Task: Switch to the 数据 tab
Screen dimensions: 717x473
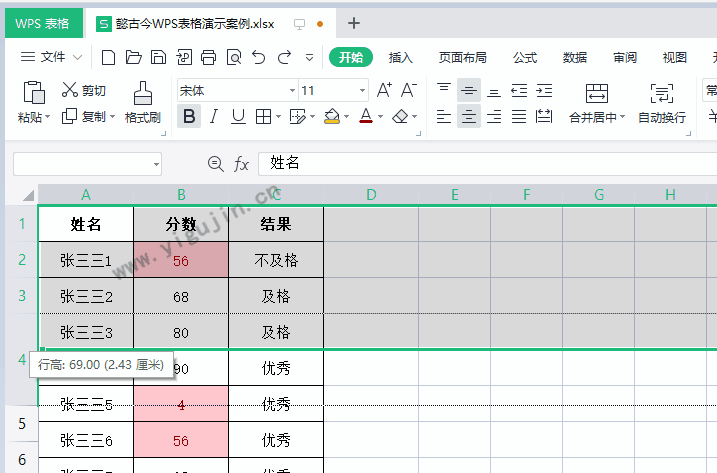Action: pyautogui.click(x=575, y=58)
